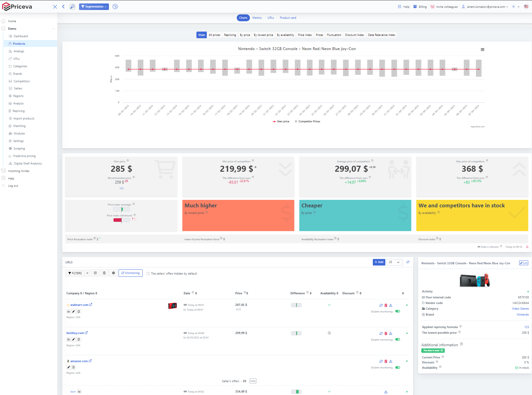Viewport: 532px width, 395px height.
Task: Refresh the bestbuy.com row price
Action: click(381, 333)
